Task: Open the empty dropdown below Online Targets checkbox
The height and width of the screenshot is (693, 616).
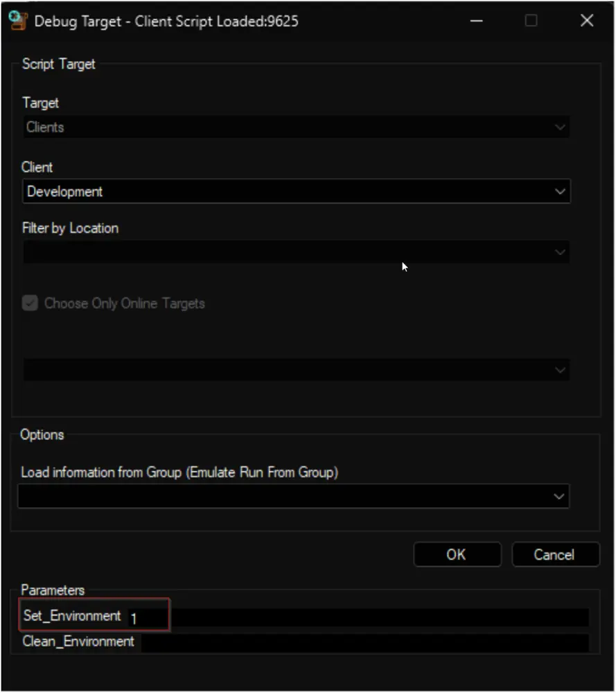Action: pyautogui.click(x=296, y=370)
